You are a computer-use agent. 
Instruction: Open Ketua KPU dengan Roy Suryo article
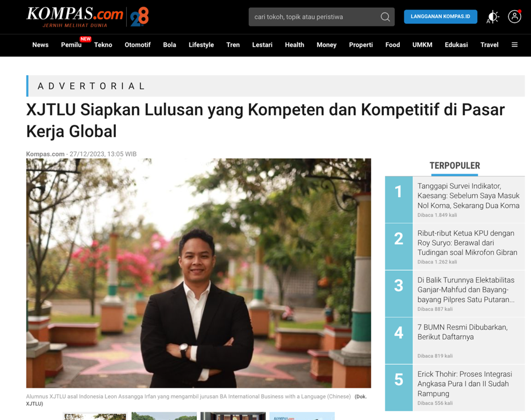pyautogui.click(x=467, y=243)
